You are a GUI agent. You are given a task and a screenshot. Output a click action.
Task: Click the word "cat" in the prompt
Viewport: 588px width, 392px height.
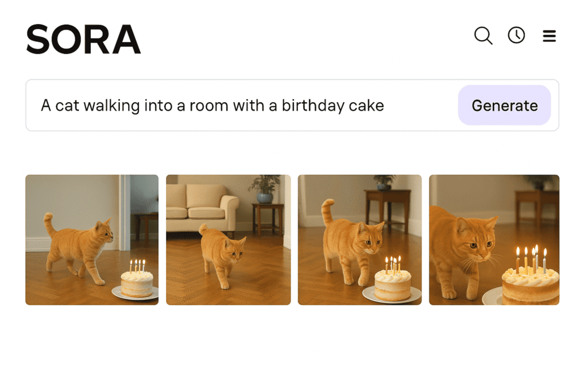pyautogui.click(x=67, y=106)
